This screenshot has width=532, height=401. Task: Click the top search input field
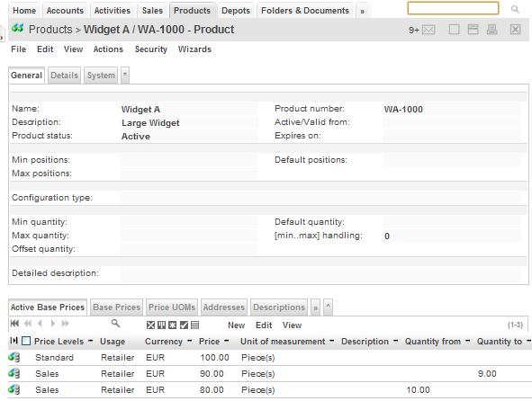pos(453,8)
